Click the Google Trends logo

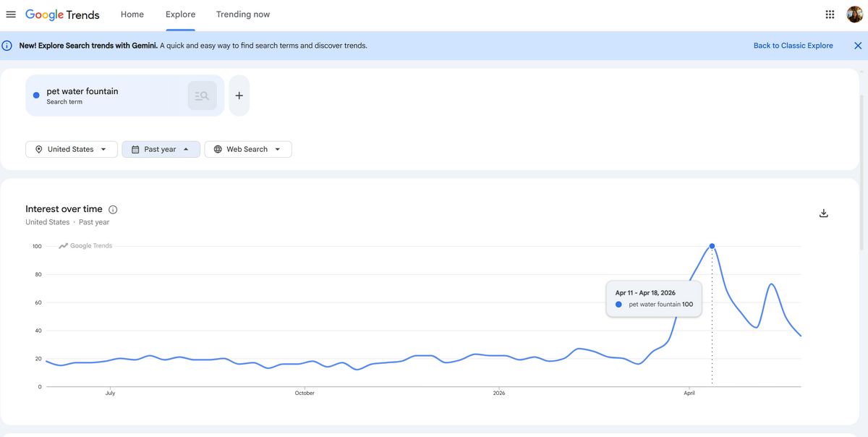tap(62, 14)
